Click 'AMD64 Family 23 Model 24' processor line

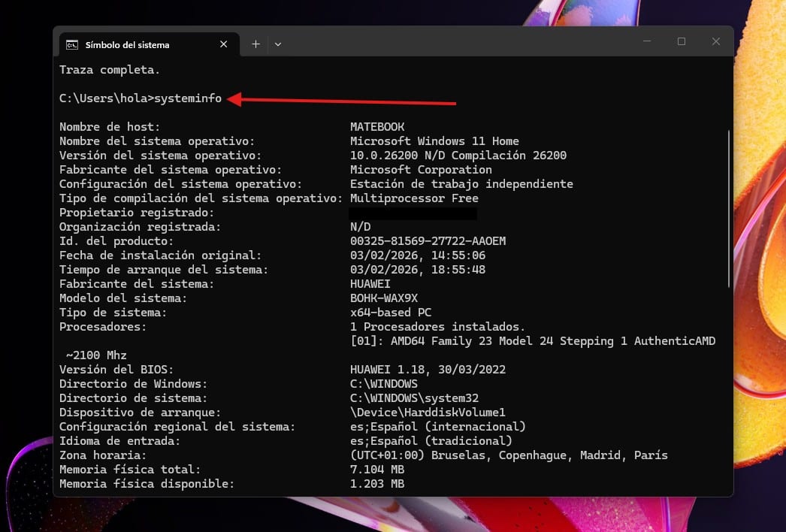(533, 341)
